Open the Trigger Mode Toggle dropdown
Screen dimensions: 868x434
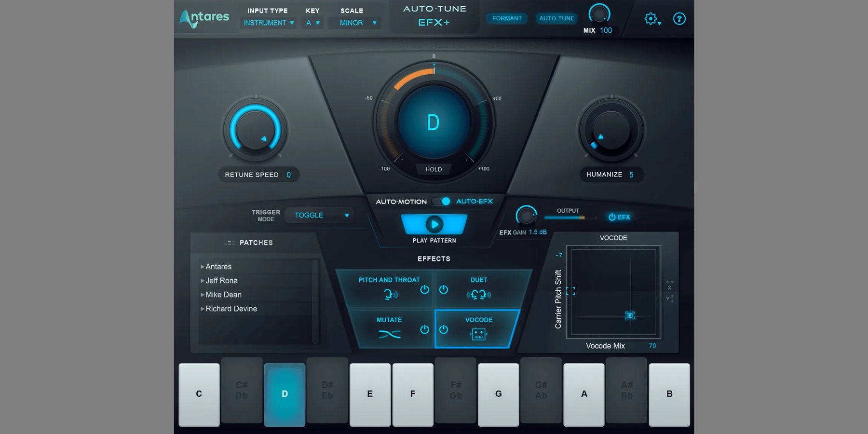[x=319, y=215]
